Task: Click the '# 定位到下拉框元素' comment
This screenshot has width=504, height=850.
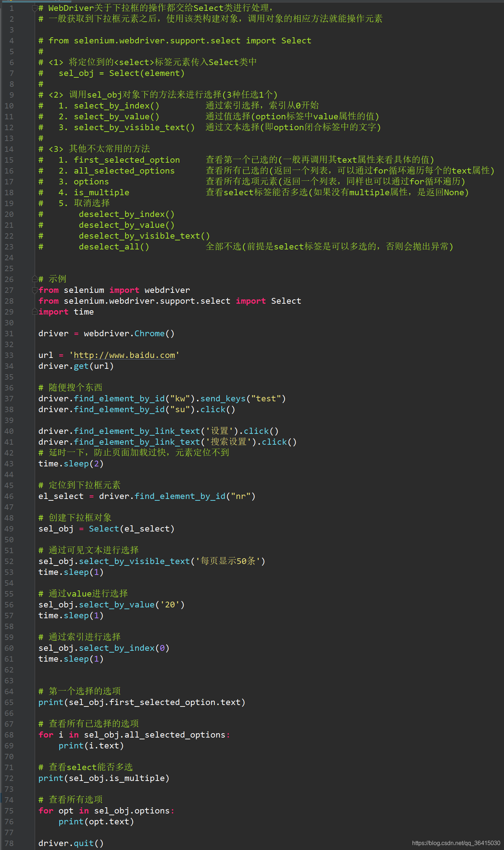Action: pyautogui.click(x=80, y=485)
